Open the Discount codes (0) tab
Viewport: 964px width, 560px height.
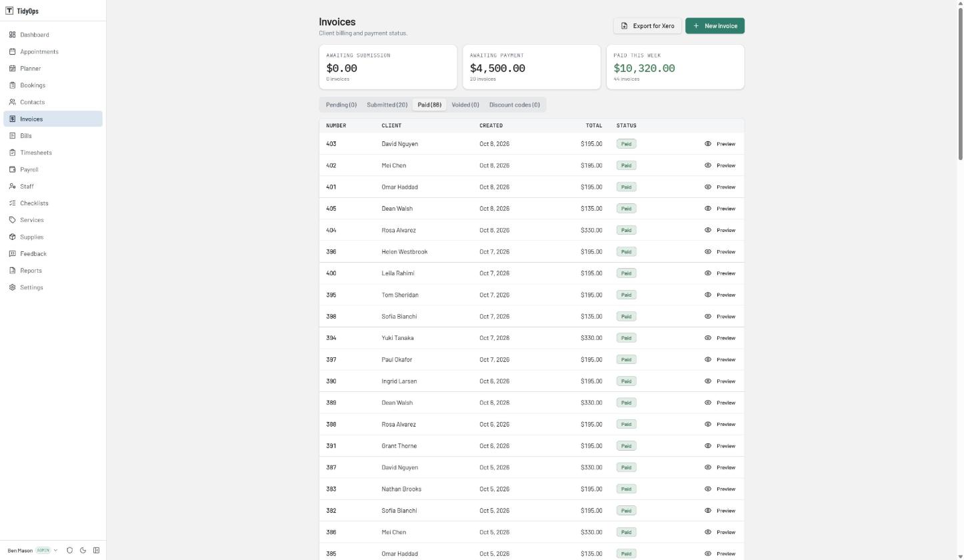coord(515,105)
